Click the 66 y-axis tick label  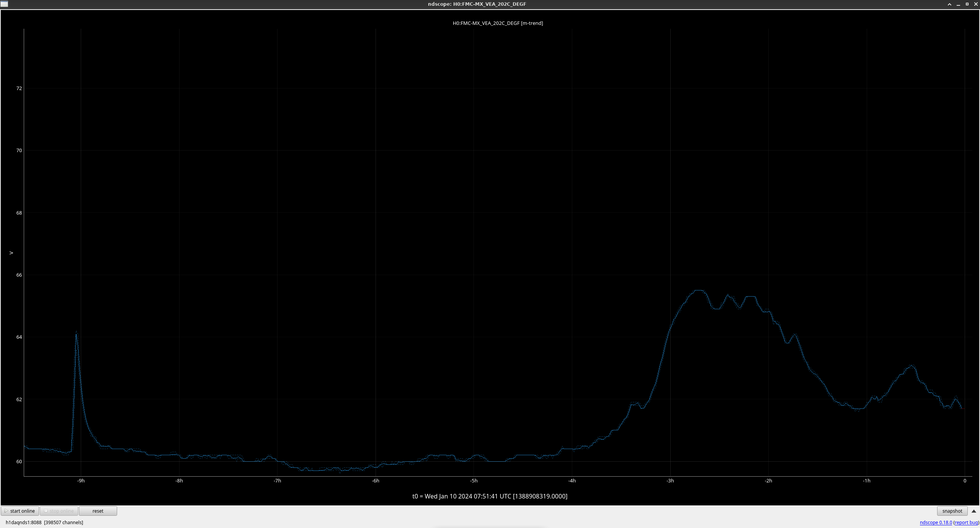(19, 275)
